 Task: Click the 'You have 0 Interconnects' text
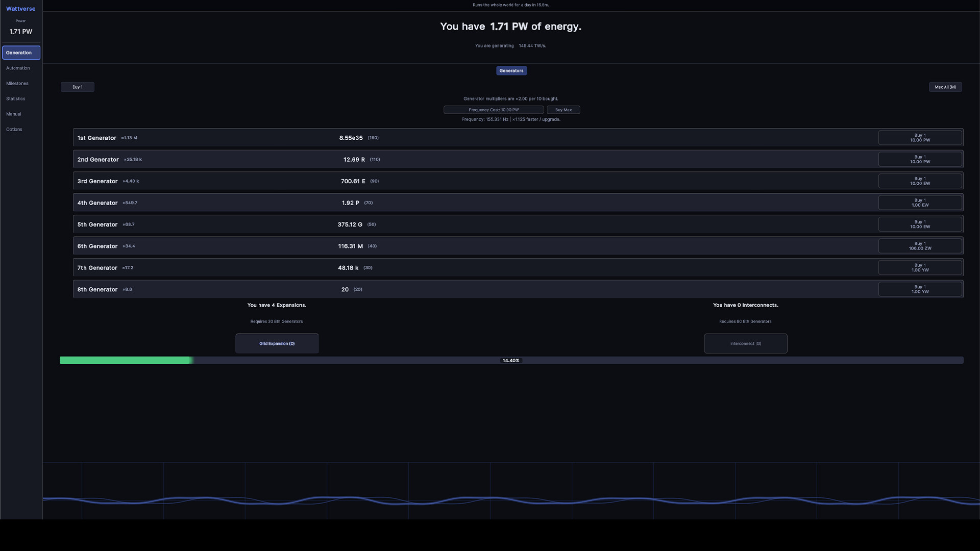coord(746,305)
